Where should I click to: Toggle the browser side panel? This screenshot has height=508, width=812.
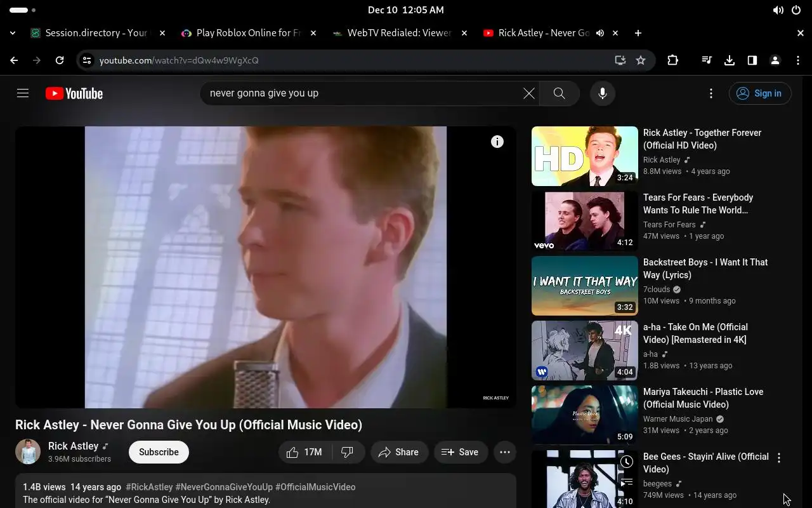752,60
